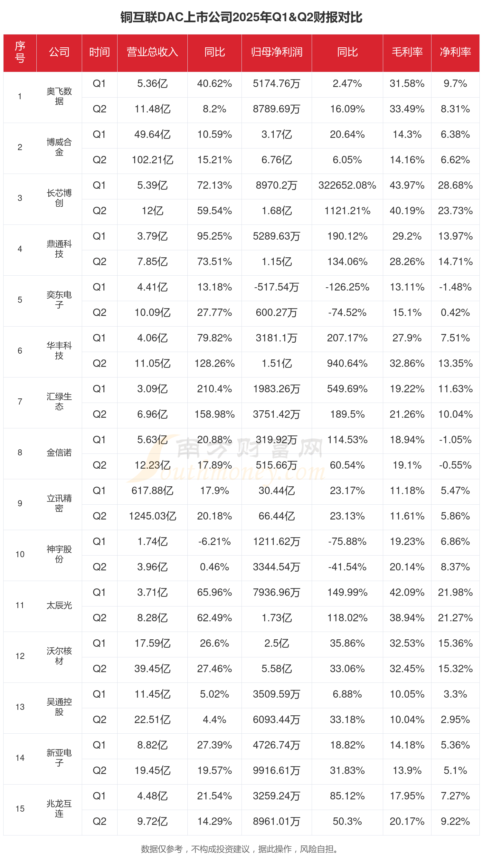Image resolution: width=483 pixels, height=868 pixels.
Task: Click the 公司 column header
Action: 59,52
